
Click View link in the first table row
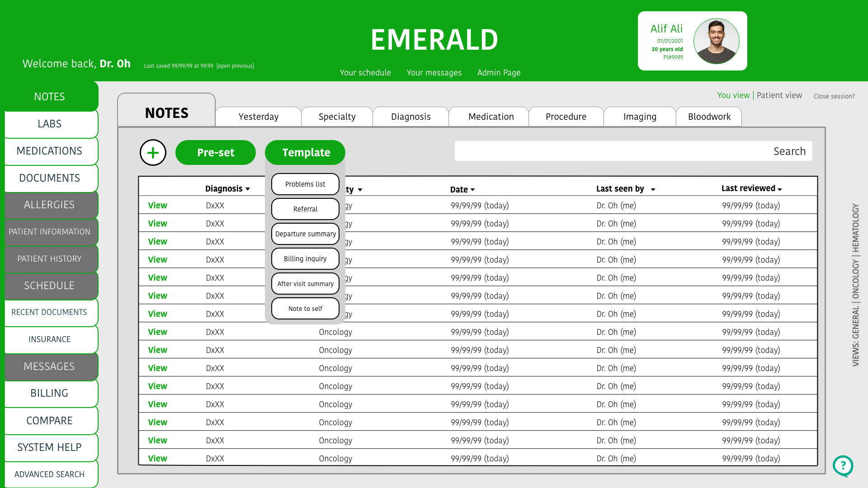(x=157, y=206)
